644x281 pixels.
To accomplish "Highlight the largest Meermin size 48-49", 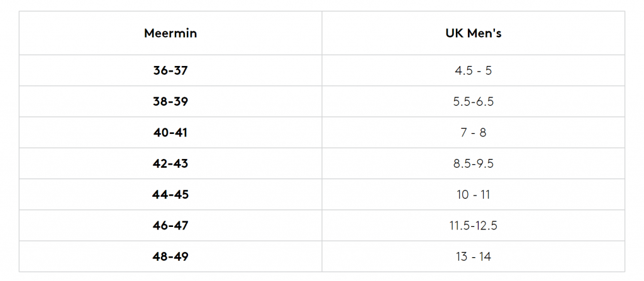I will pyautogui.click(x=170, y=256).
